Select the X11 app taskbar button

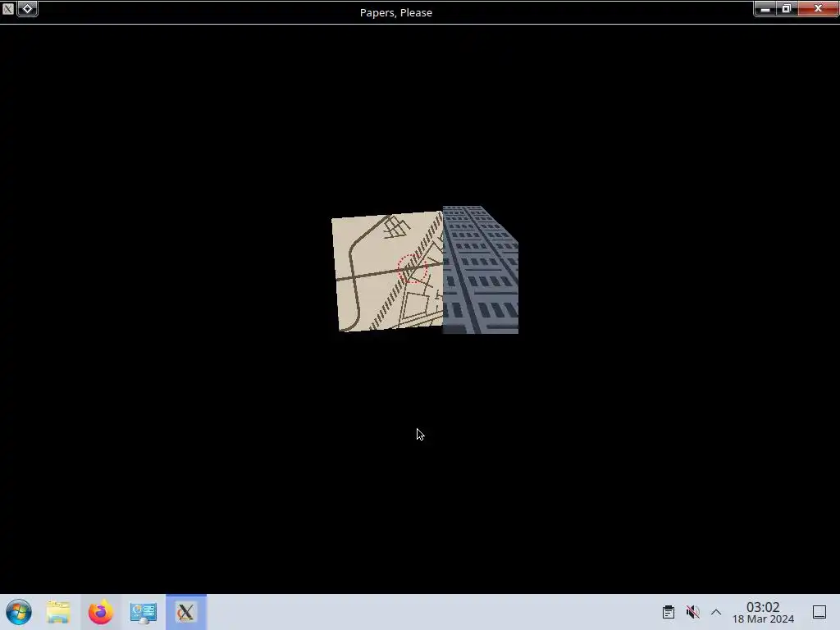coord(186,612)
